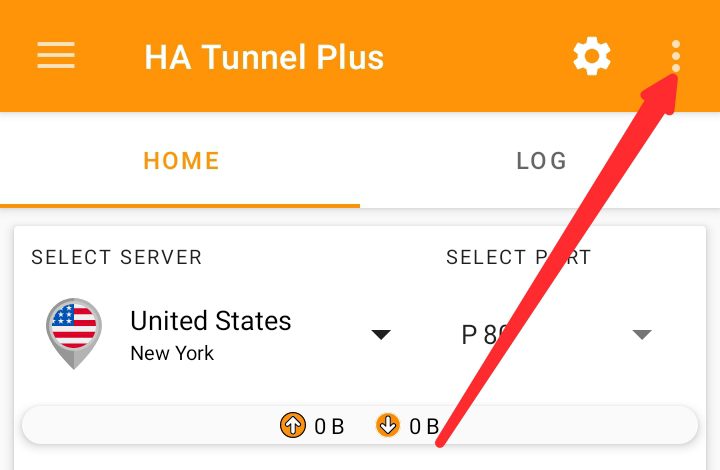720x470 pixels.
Task: Select the United States server entry
Action: pyautogui.click(x=211, y=320)
